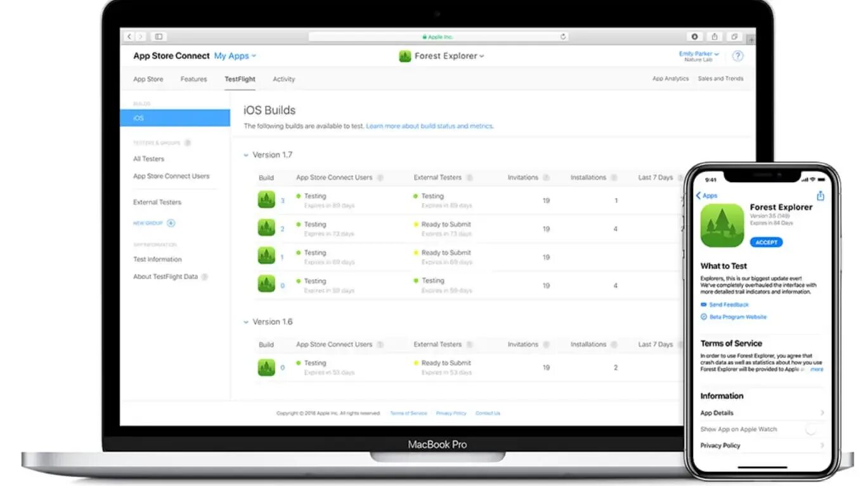The width and height of the screenshot is (868, 486).
Task: Open External Testers in the sidebar
Action: [x=157, y=202]
